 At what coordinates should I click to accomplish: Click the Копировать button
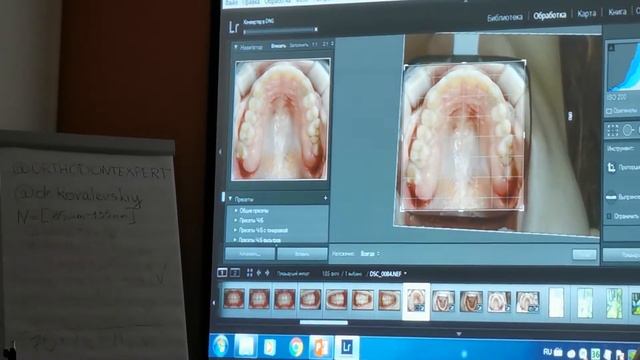tap(250, 253)
